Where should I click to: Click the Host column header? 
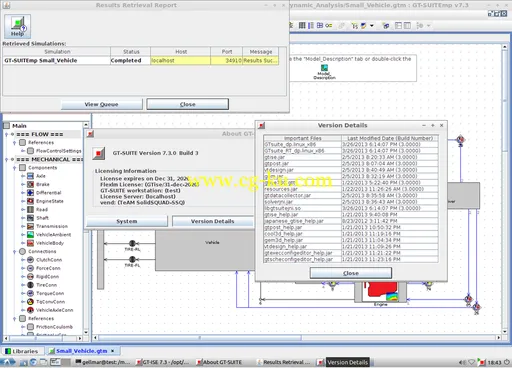pyautogui.click(x=181, y=52)
